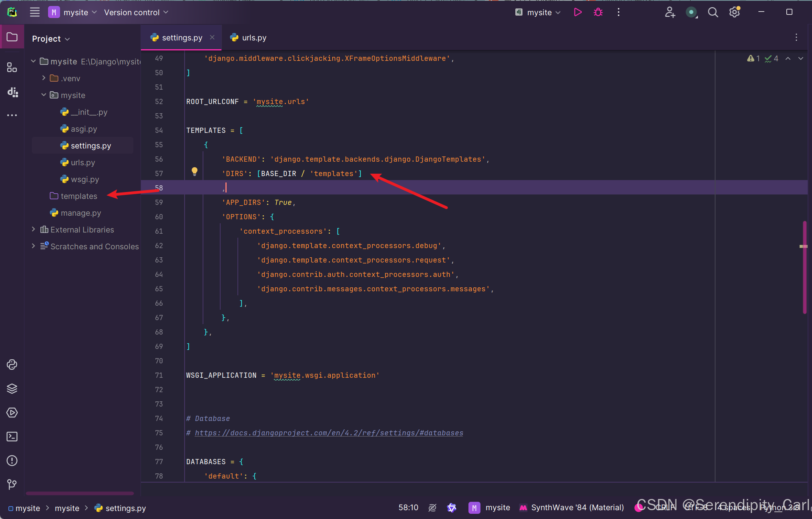Open the Git version control tool window
This screenshot has width=812, height=519.
12,485
